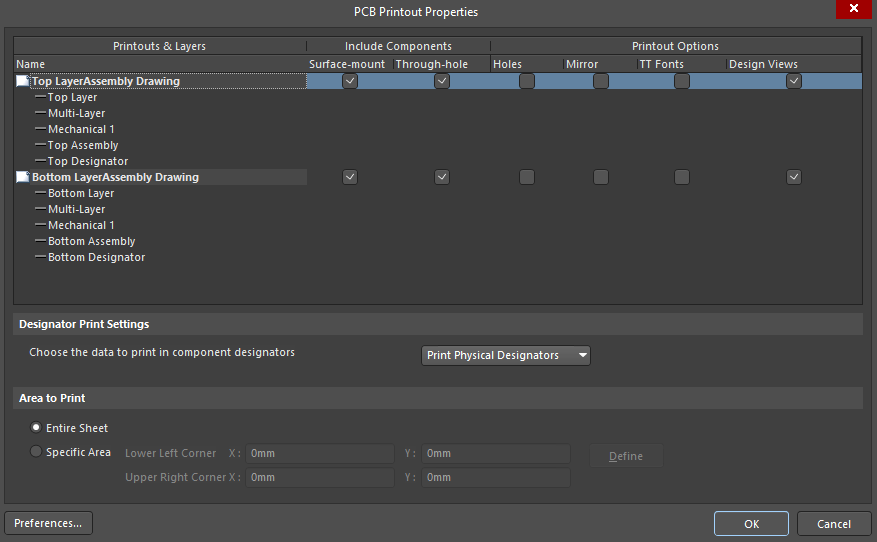
Task: Select the Entire Sheet radio option
Action: (x=36, y=427)
